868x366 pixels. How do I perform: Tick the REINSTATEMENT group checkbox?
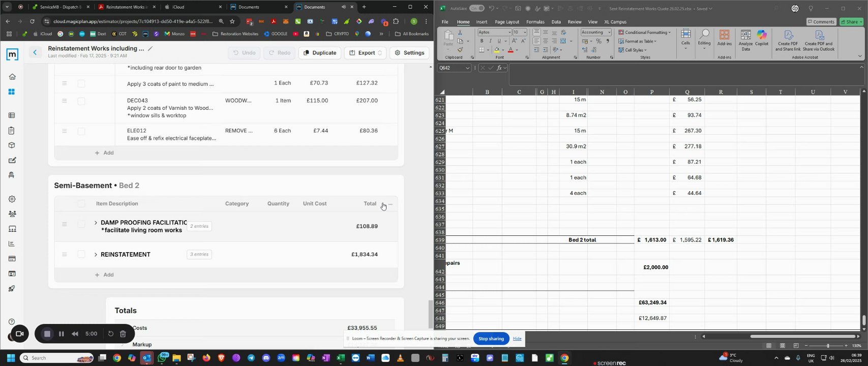click(81, 254)
